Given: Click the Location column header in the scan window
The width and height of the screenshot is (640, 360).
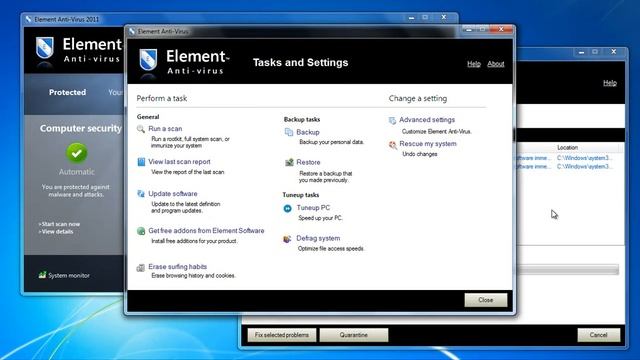Looking at the screenshot, I should click(567, 147).
